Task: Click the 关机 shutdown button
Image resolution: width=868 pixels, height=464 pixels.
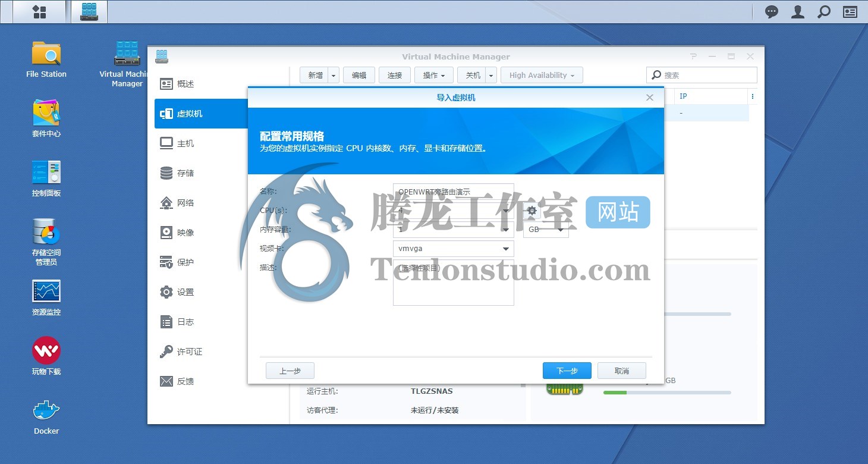Action: click(472, 75)
